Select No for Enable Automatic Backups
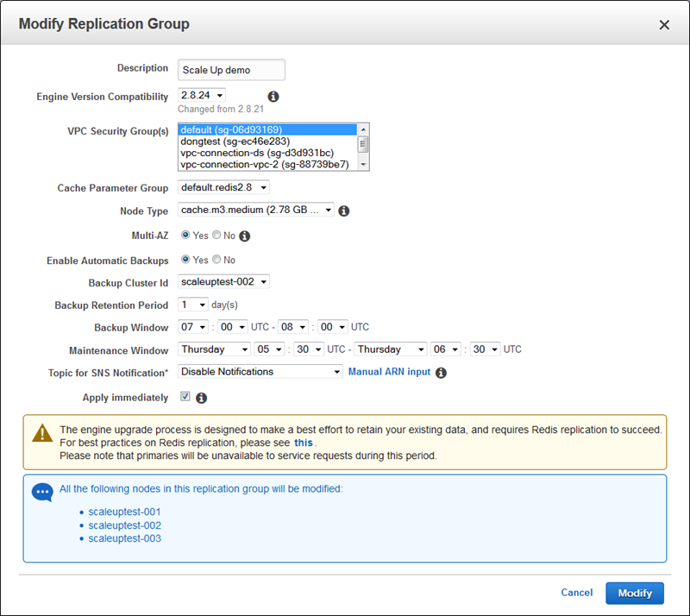Image resolution: width=690 pixels, height=616 pixels. coord(216,260)
